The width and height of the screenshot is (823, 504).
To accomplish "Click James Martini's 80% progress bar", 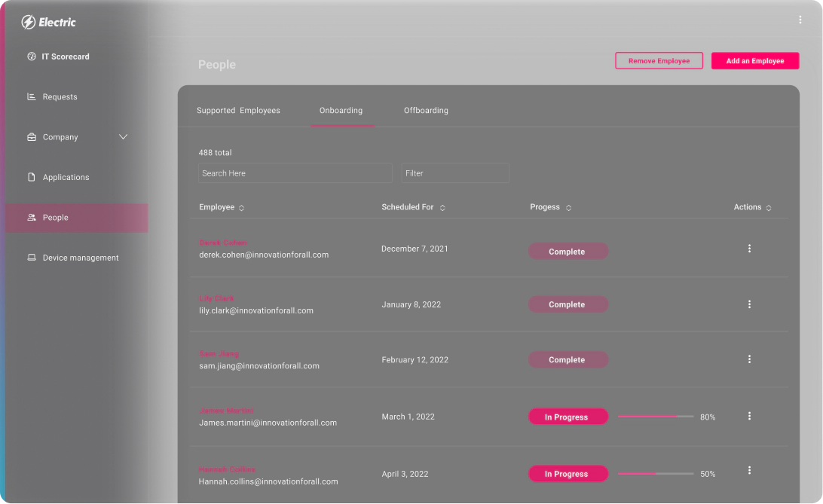I will 655,416.
